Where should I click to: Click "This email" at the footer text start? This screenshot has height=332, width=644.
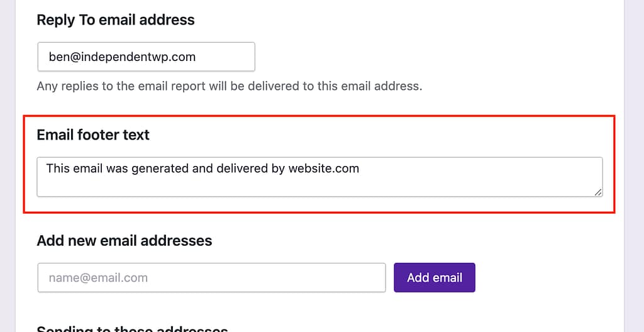point(70,169)
